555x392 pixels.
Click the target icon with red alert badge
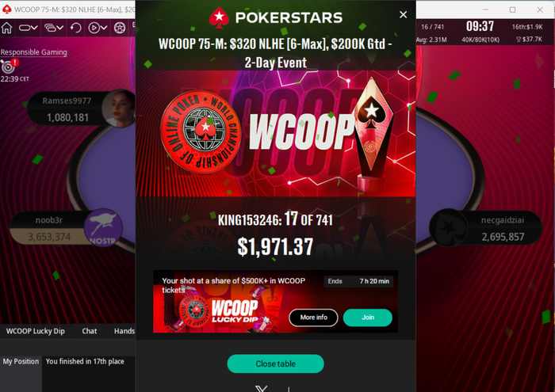pyautogui.click(x=9, y=66)
